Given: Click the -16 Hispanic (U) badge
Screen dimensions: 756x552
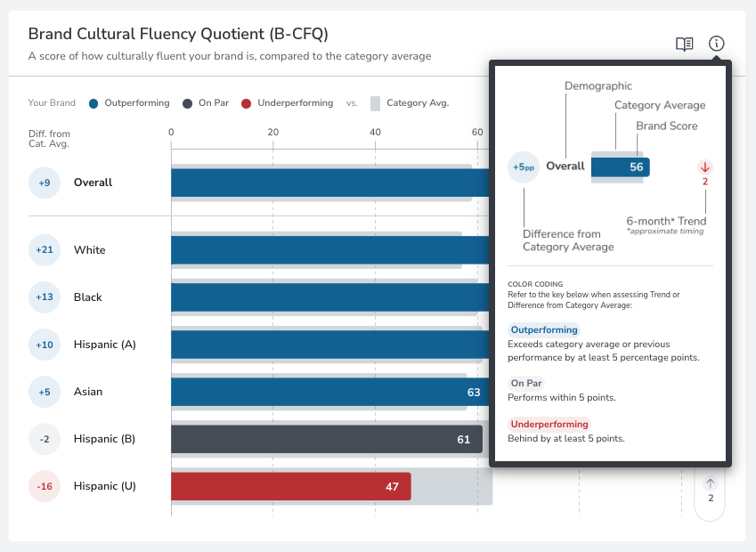Looking at the screenshot, I should pos(45,486).
